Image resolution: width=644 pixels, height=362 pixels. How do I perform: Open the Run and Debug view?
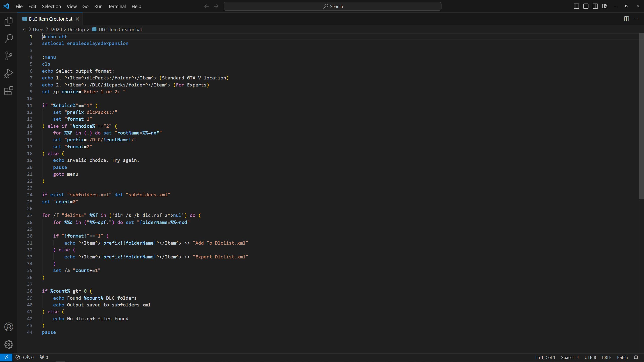[9, 73]
